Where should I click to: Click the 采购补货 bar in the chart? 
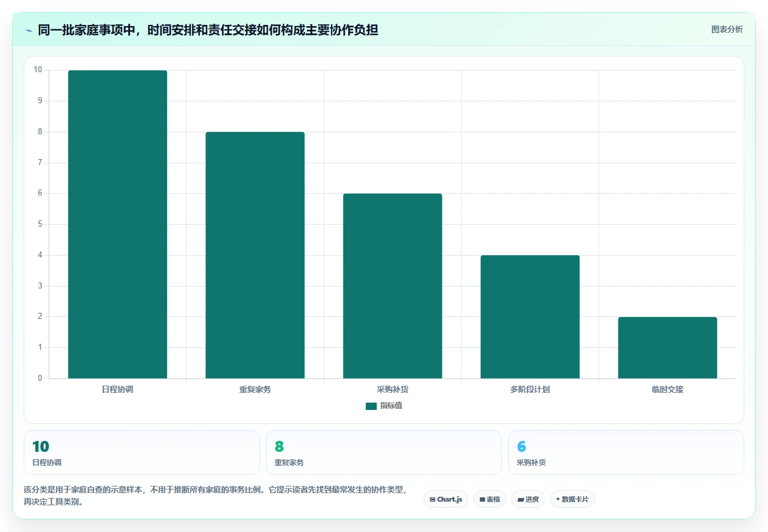393,286
